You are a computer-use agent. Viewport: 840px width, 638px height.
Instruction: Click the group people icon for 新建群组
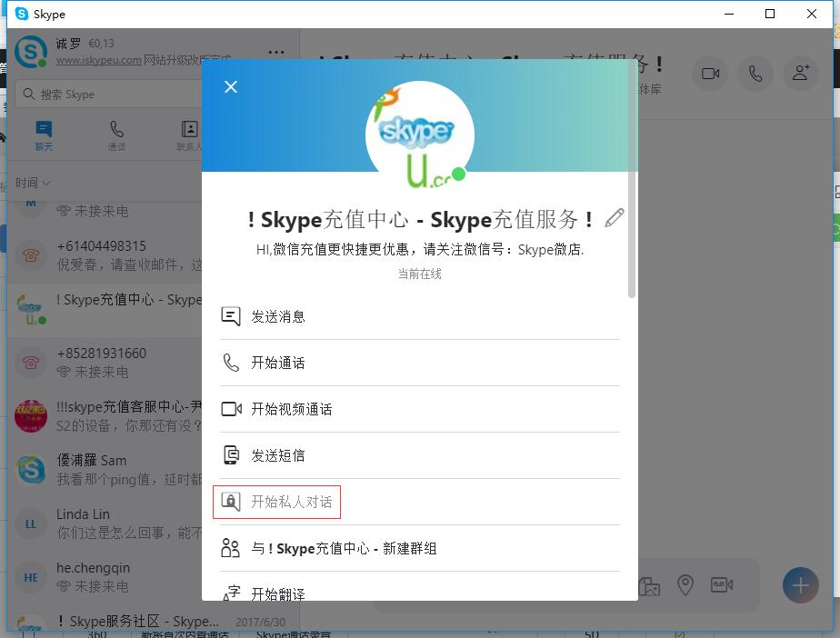pyautogui.click(x=230, y=548)
